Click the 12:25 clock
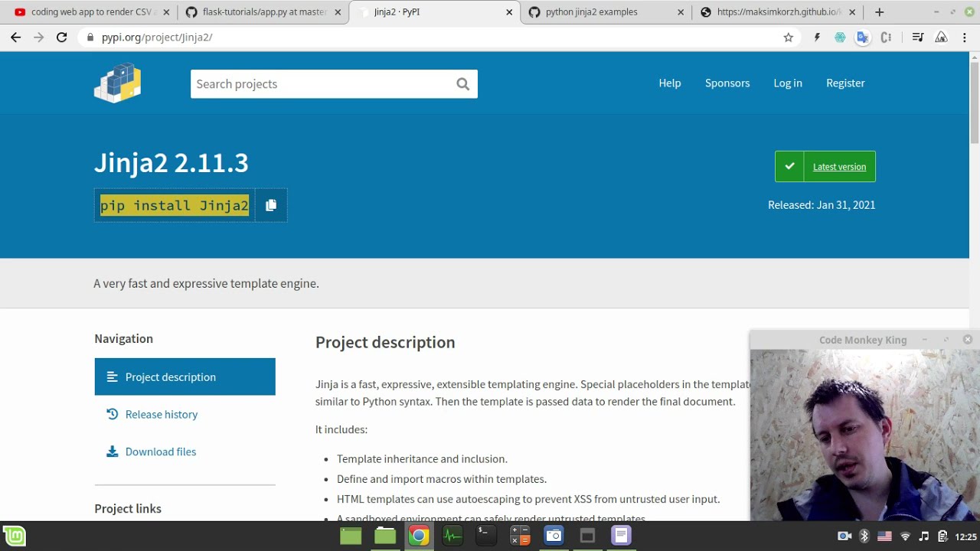 tap(966, 536)
